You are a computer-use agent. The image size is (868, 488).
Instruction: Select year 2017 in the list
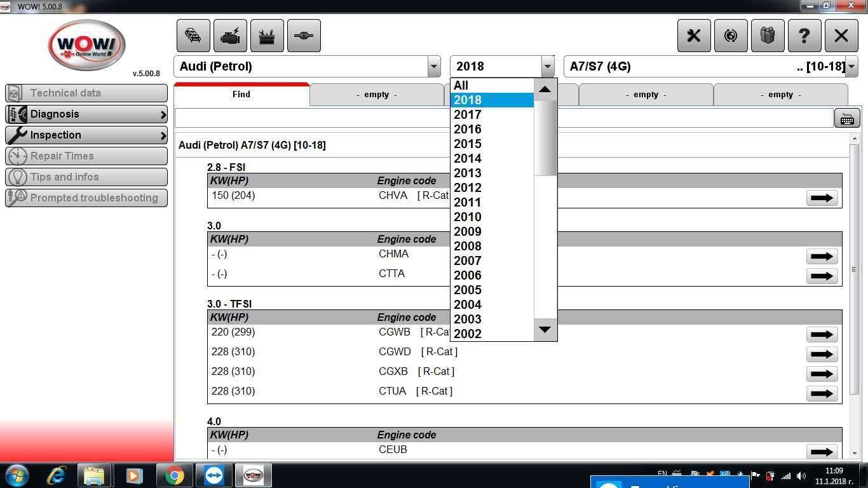tap(492, 114)
